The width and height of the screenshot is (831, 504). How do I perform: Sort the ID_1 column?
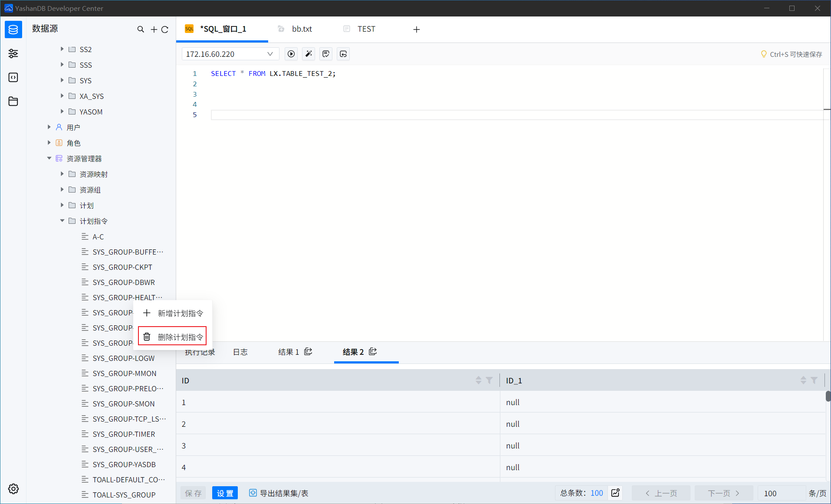coord(803,380)
